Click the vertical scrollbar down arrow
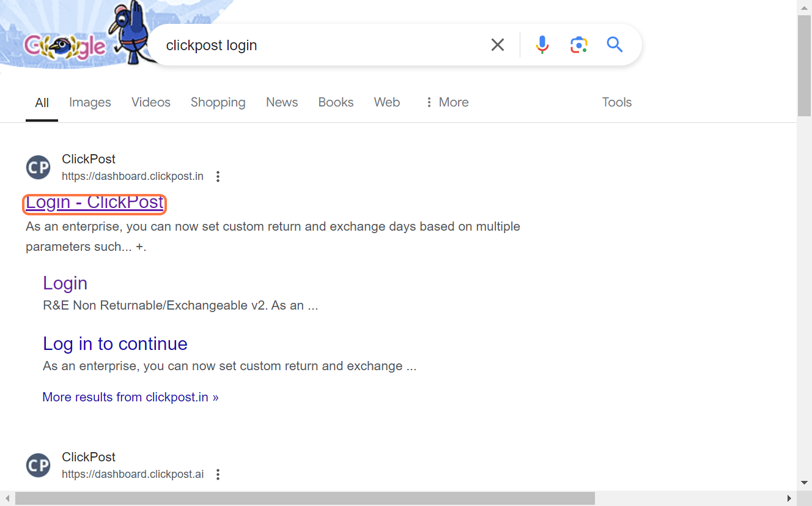This screenshot has height=506, width=812. [804, 483]
